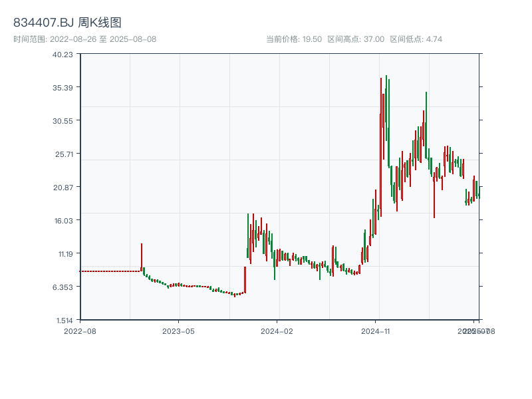
Task: Click the y-axis label 35.39
Action: click(63, 88)
